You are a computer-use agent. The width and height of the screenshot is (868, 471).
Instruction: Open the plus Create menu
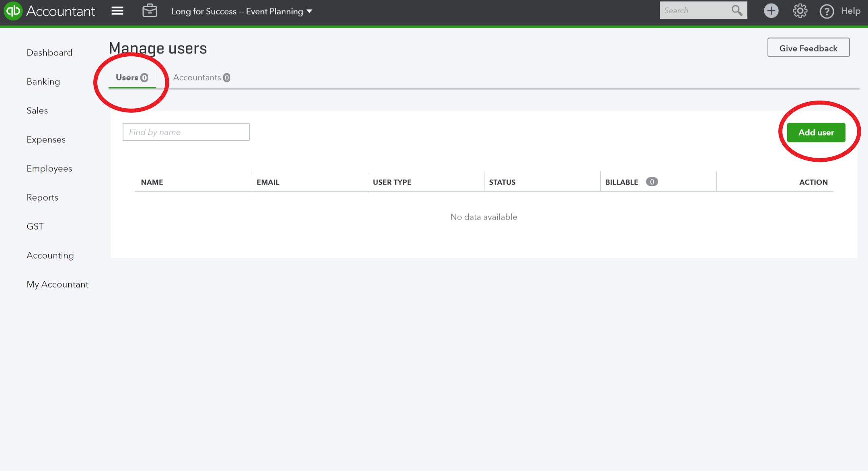771,11
